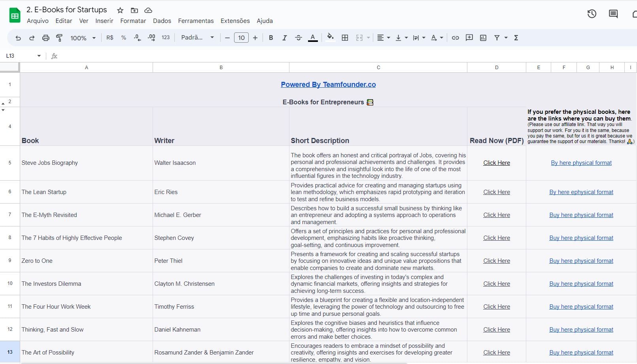Image resolution: width=637 pixels, height=364 pixels.
Task: Insert a chart
Action: (483, 38)
